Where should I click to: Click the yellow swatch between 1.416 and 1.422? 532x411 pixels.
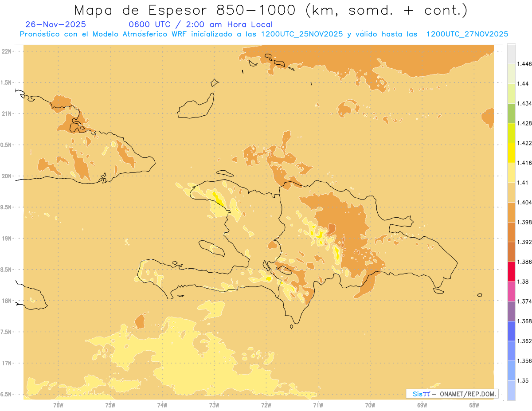[511, 153]
